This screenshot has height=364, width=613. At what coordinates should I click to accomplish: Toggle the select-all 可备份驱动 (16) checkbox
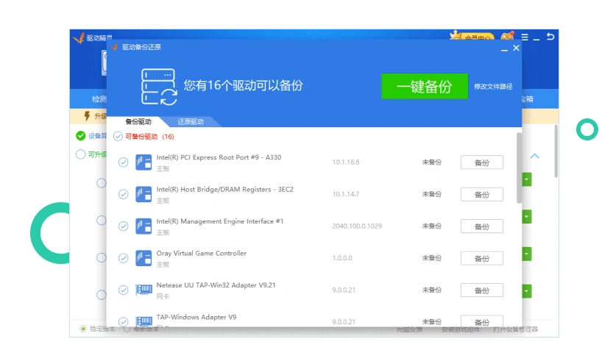click(118, 136)
